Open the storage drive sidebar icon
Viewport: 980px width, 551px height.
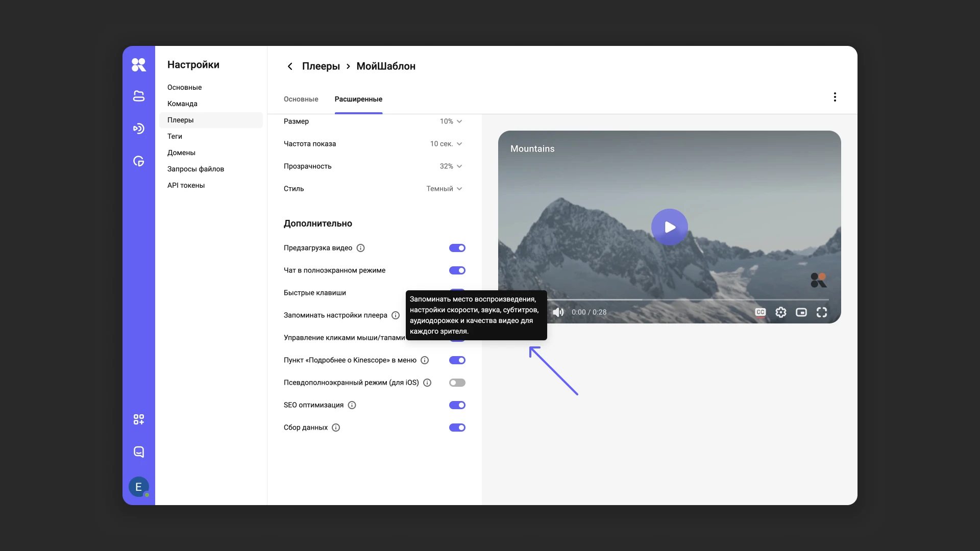tap(138, 96)
